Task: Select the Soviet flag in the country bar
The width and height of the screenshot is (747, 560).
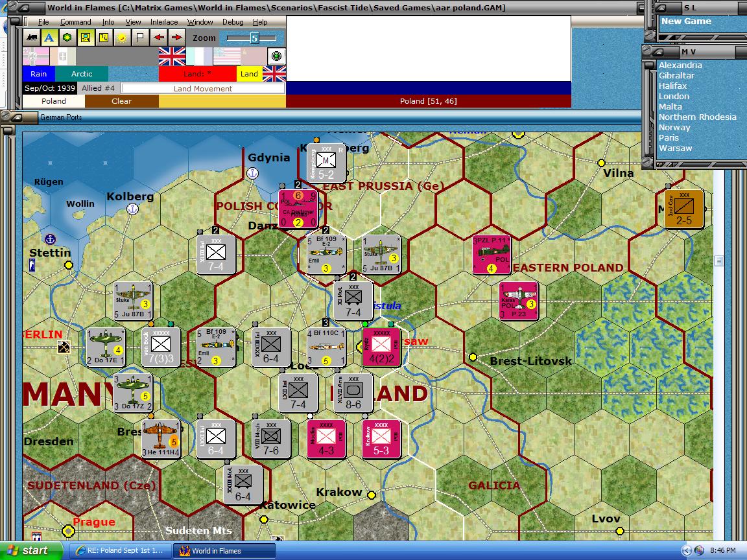Action: pos(254,56)
